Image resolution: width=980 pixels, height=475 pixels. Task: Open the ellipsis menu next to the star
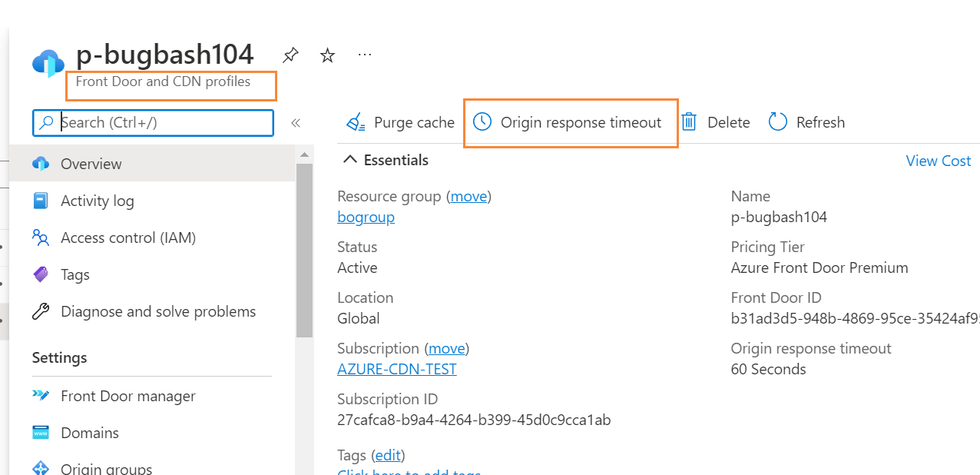[x=364, y=55]
